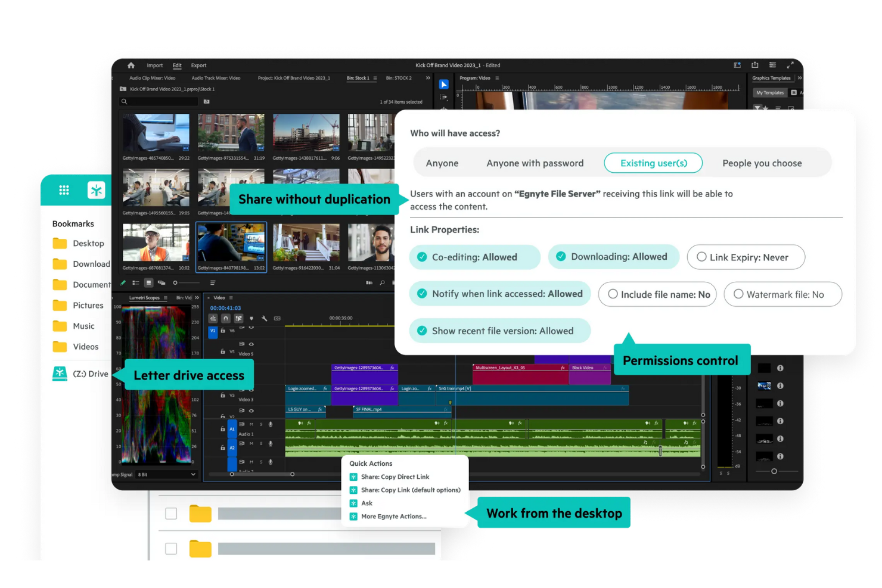Enable the Snap magnet tool in the timeline

[225, 319]
